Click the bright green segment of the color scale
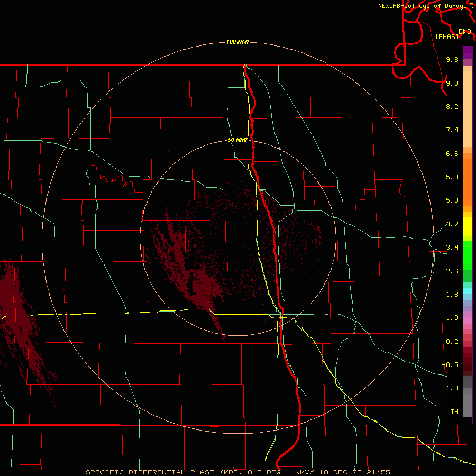Viewport: 476px width, 476px height. point(467,255)
